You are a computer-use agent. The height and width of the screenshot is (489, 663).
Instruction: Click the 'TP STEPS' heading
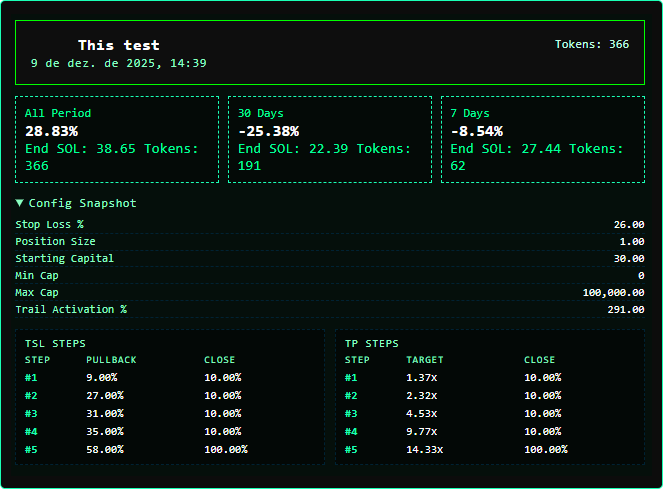pyautogui.click(x=372, y=343)
